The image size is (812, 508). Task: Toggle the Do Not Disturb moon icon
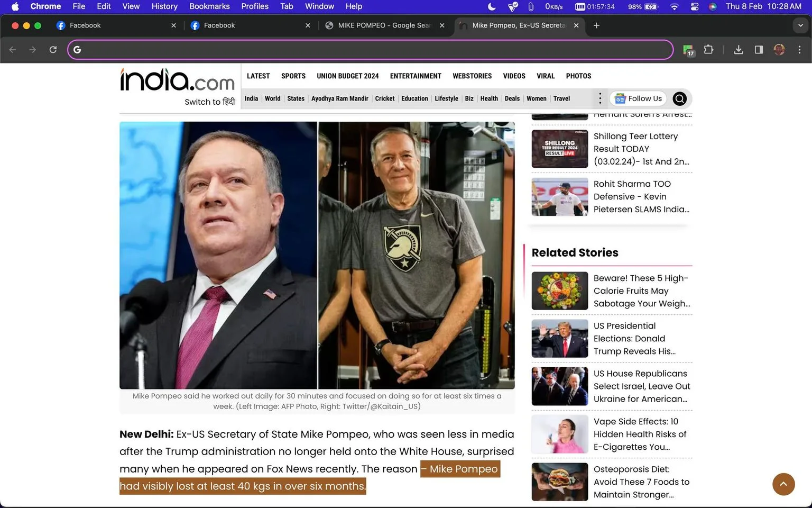click(x=492, y=6)
